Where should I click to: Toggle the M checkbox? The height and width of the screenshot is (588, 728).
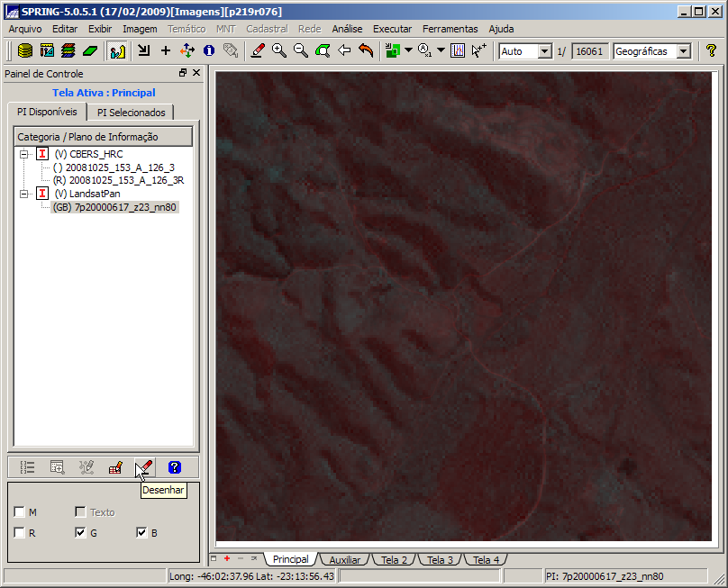(20, 512)
